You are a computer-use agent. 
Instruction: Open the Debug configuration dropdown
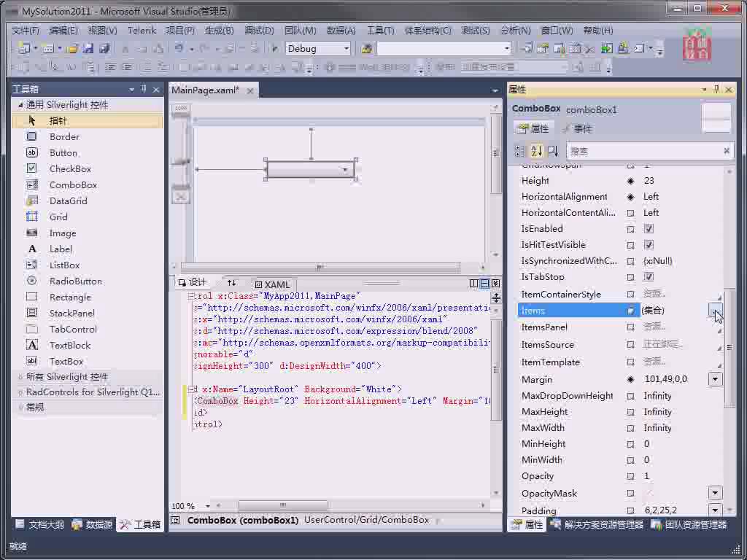pos(347,49)
